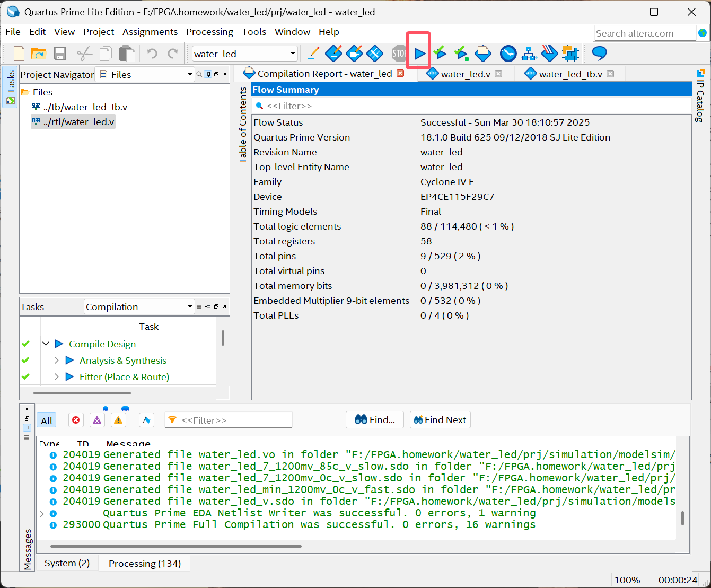Switch to the water_led_tb.v editor tab
The width and height of the screenshot is (711, 588).
click(570, 74)
